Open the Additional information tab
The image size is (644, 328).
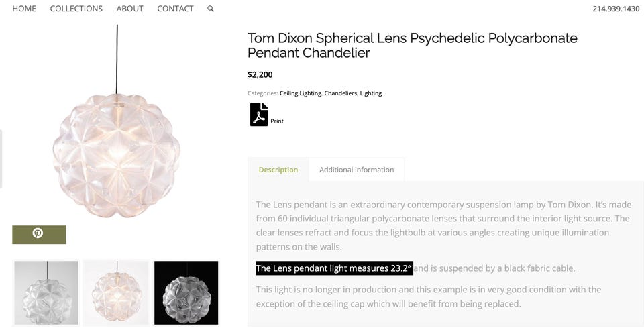pos(356,170)
